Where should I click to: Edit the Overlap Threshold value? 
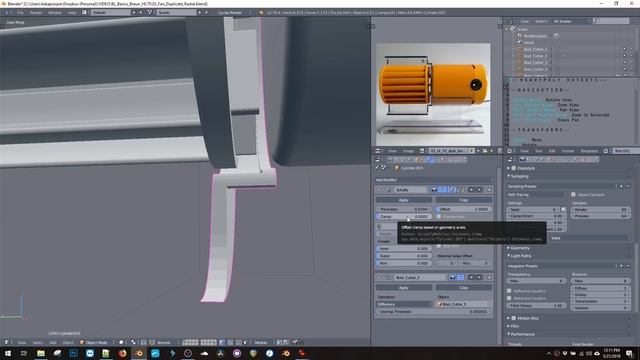[x=434, y=311]
